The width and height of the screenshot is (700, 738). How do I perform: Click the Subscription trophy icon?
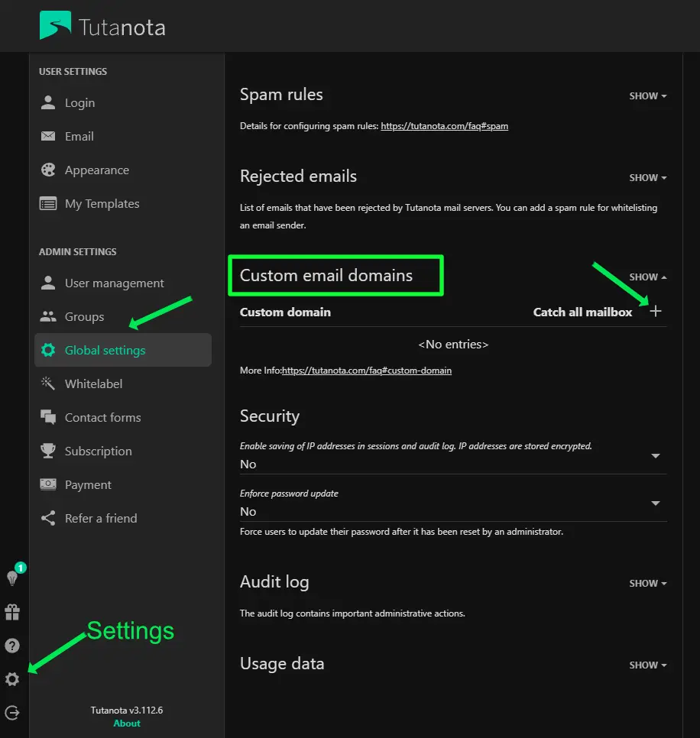tap(48, 451)
